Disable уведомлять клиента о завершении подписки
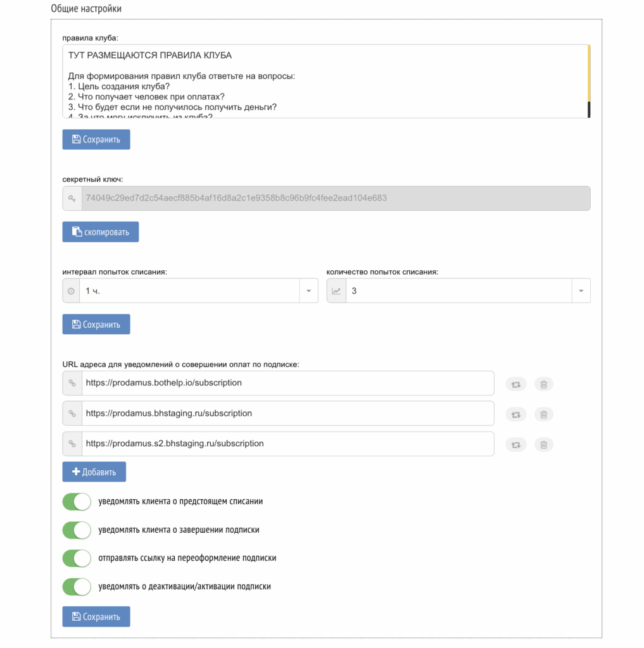644x648 pixels. 77,530
